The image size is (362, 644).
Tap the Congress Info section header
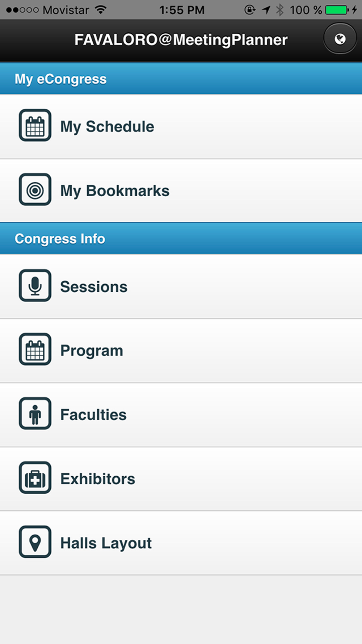(x=181, y=239)
